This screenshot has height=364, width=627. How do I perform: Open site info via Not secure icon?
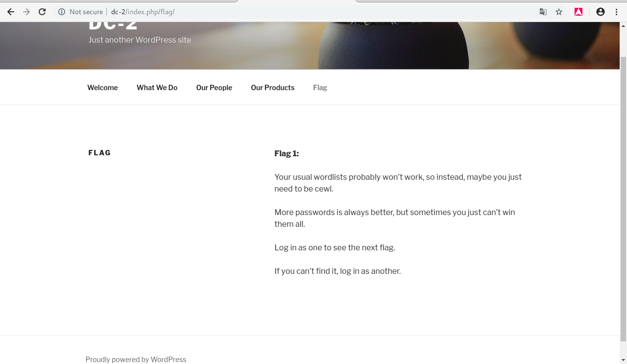62,12
